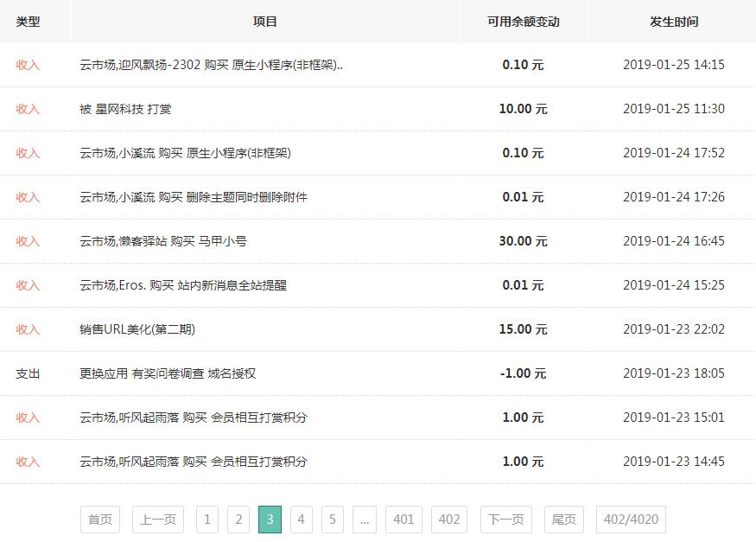Click the 可用余额变动 column header
The image size is (756, 542).
[523, 22]
